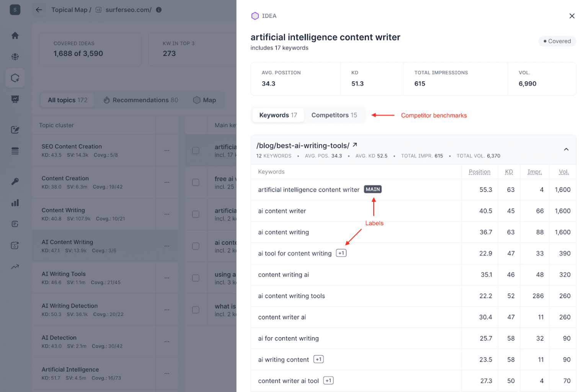Open the bar chart sidebar icon
588x392 pixels.
point(15,203)
